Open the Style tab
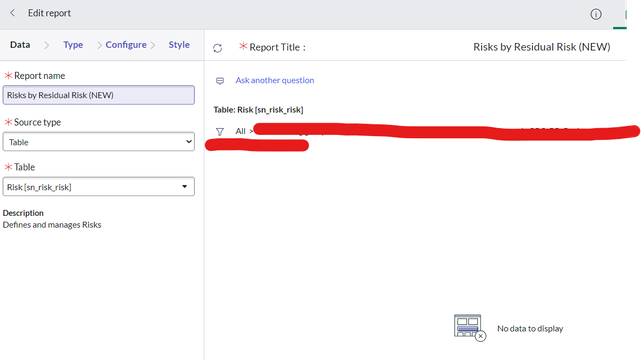This screenshot has width=641, height=360. pos(179,45)
